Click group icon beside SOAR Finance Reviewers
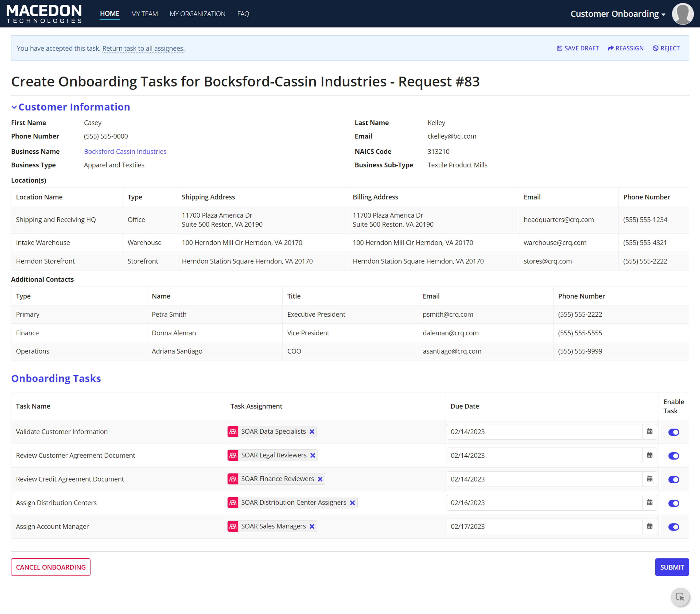The width and height of the screenshot is (700, 614). (x=233, y=479)
